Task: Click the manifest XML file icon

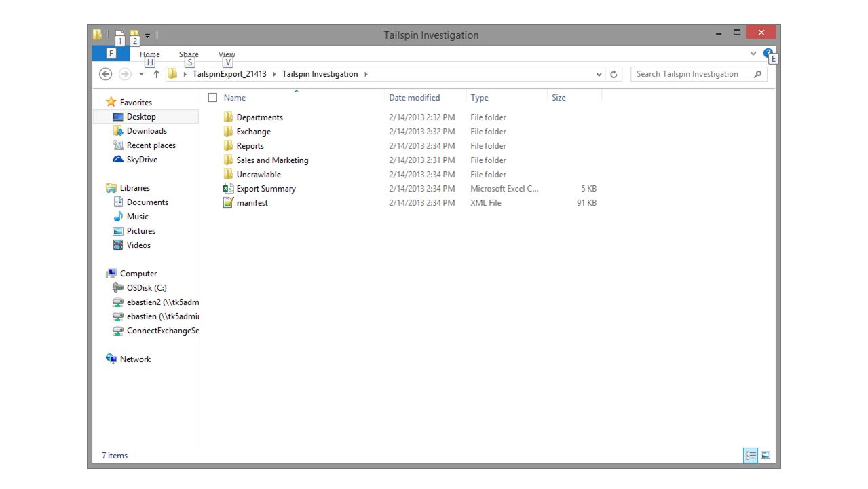Action: coord(229,203)
